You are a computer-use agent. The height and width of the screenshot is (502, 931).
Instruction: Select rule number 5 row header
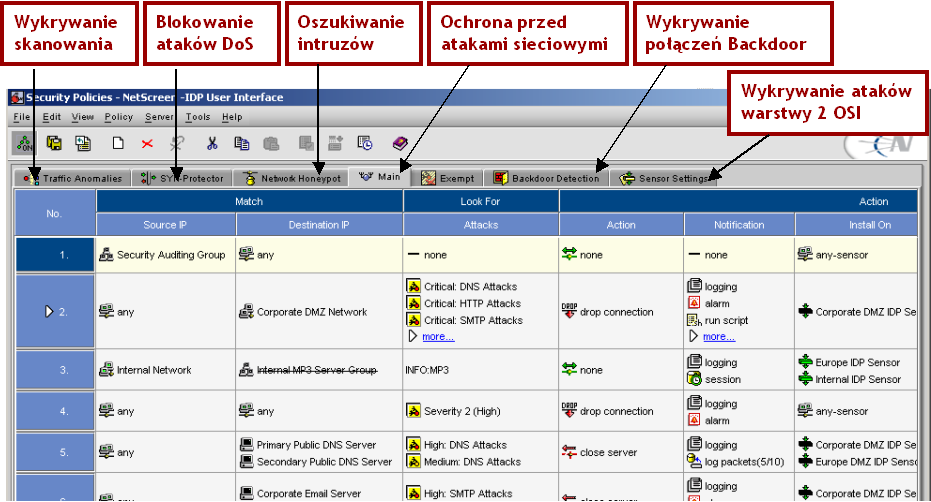[x=55, y=453]
